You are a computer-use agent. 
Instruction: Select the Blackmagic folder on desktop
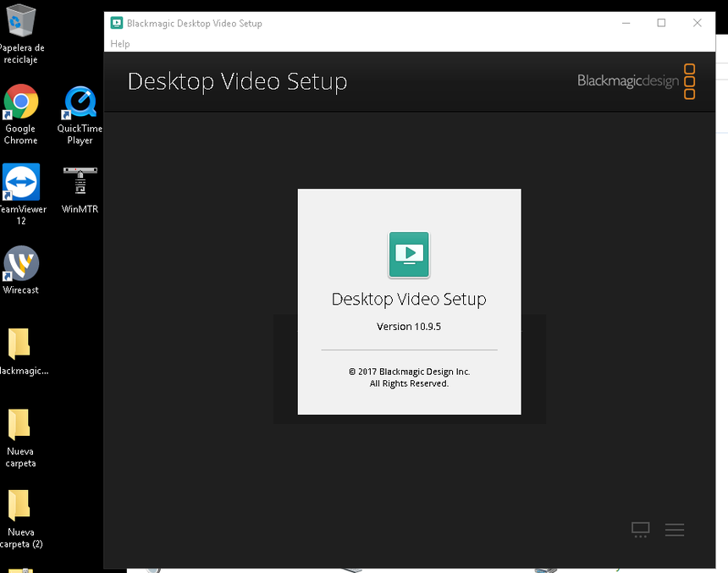20,351
